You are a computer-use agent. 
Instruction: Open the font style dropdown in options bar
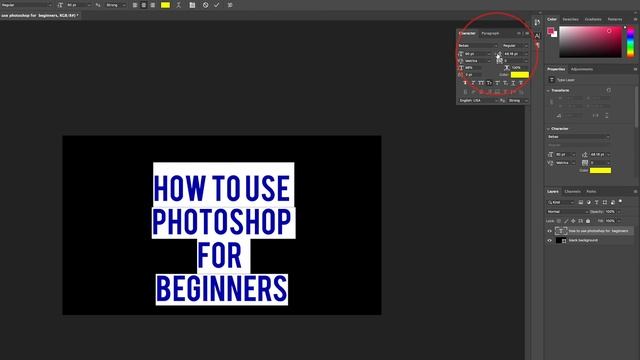pos(26,5)
